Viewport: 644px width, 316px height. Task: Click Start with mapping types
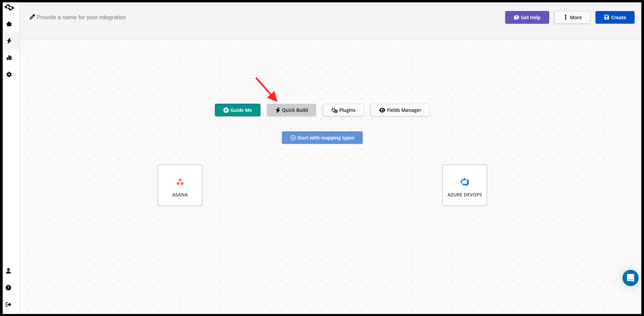click(x=322, y=137)
